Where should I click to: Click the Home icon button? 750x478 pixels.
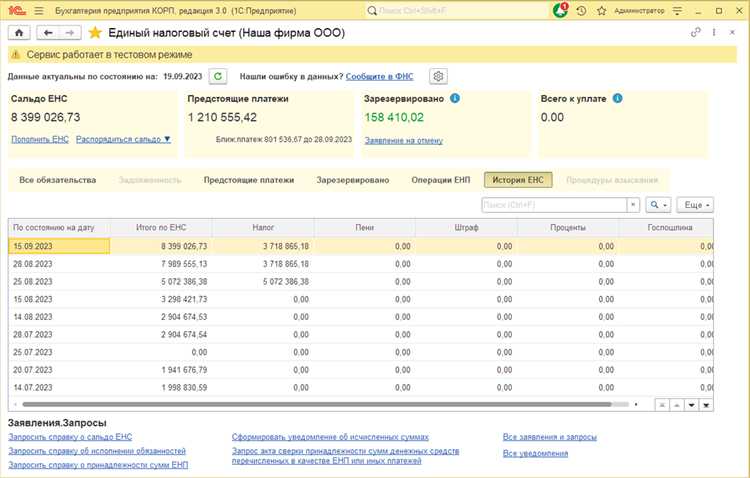pyautogui.click(x=17, y=33)
